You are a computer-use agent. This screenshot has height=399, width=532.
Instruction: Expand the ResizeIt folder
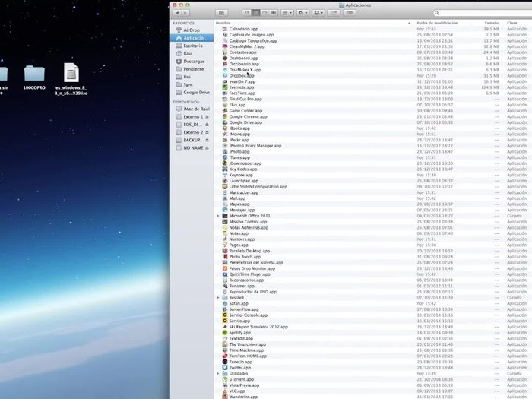point(218,297)
